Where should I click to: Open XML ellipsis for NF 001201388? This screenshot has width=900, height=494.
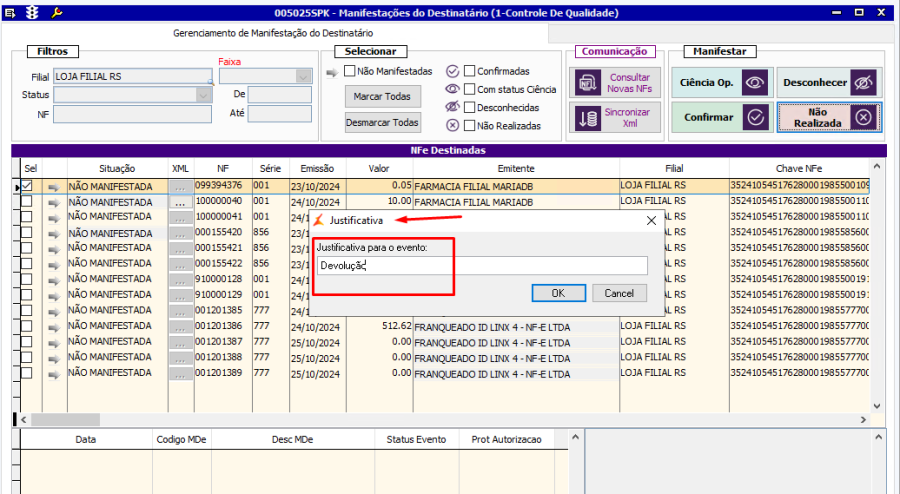click(x=181, y=359)
